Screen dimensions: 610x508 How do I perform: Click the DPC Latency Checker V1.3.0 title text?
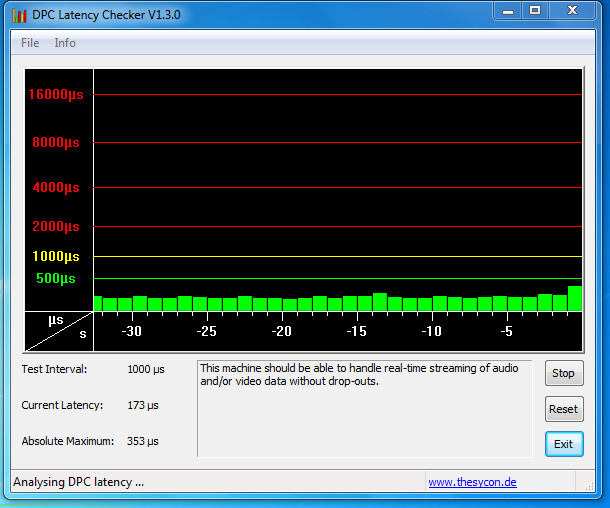pos(106,15)
